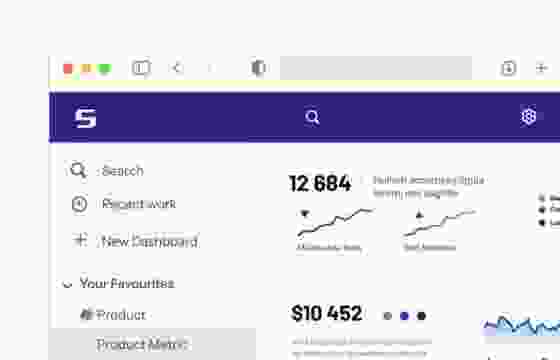Click the privacy shield icon
The image size is (560, 360).
pyautogui.click(x=258, y=68)
